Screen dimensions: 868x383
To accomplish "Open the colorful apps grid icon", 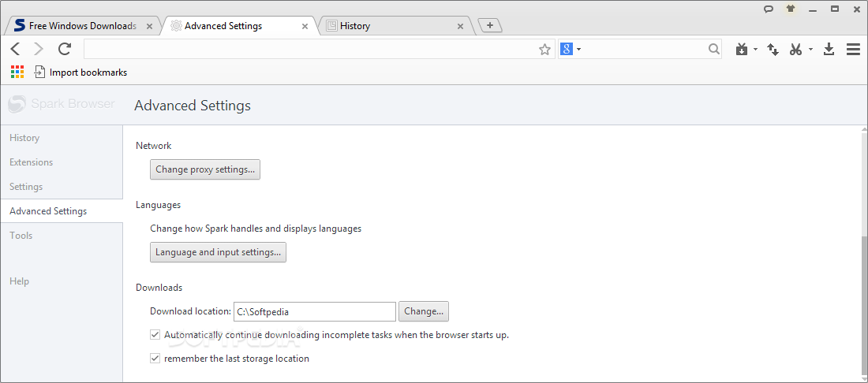I will pos(17,72).
